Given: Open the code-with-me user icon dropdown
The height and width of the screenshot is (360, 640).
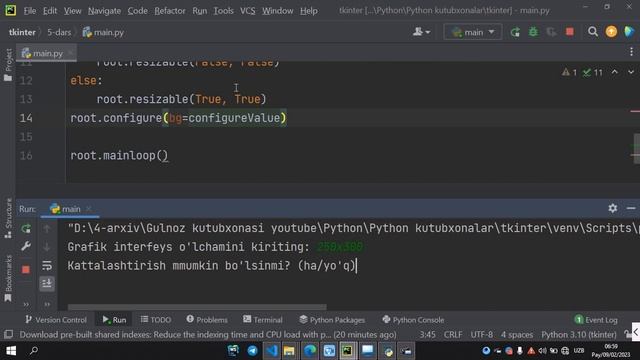Looking at the screenshot, I should 421,32.
